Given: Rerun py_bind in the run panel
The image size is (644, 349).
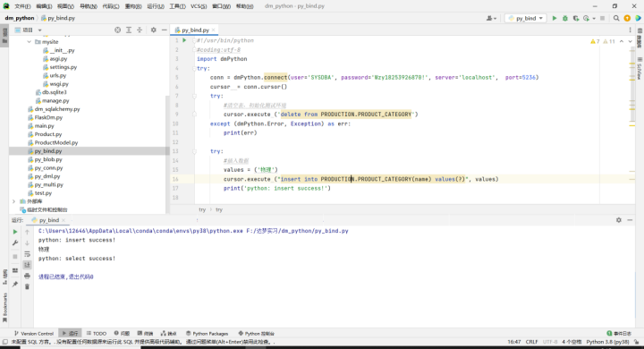Looking at the screenshot, I should pyautogui.click(x=15, y=232).
